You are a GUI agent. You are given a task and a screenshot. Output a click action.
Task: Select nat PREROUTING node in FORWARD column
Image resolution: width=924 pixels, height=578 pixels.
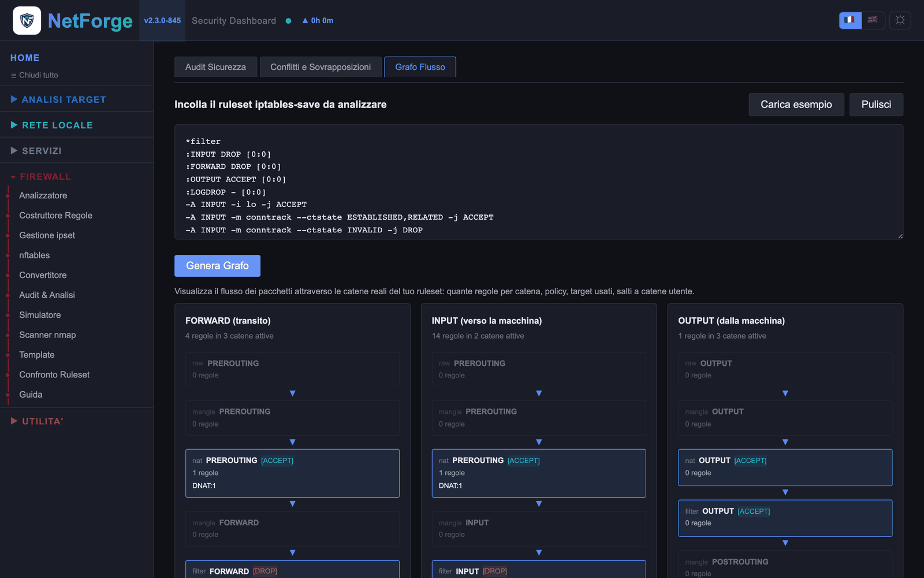pos(292,473)
